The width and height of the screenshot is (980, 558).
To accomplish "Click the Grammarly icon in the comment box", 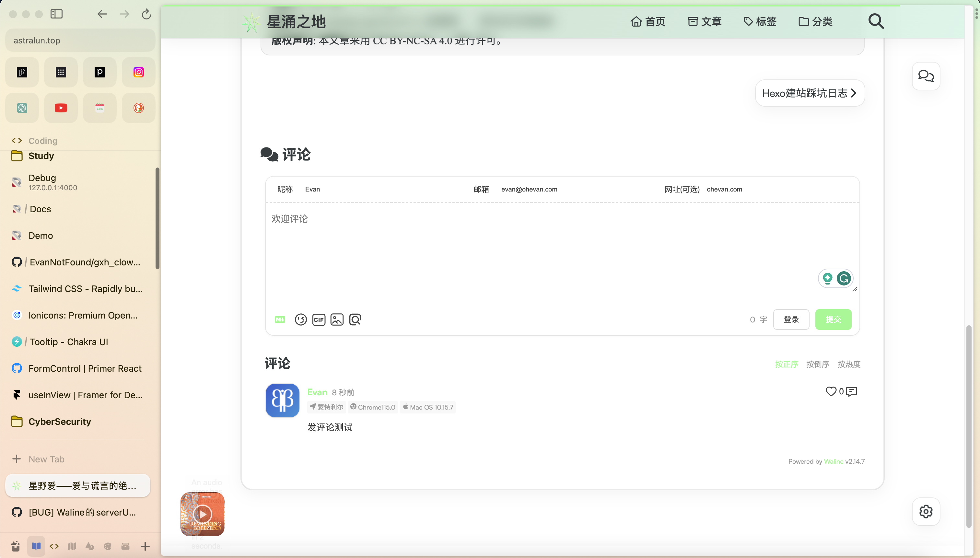I will (x=844, y=279).
